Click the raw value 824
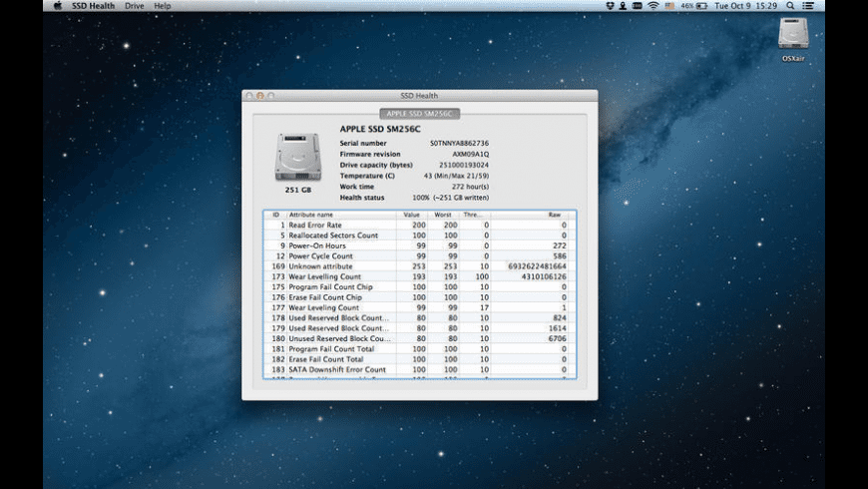The width and height of the screenshot is (868, 489). 560,318
